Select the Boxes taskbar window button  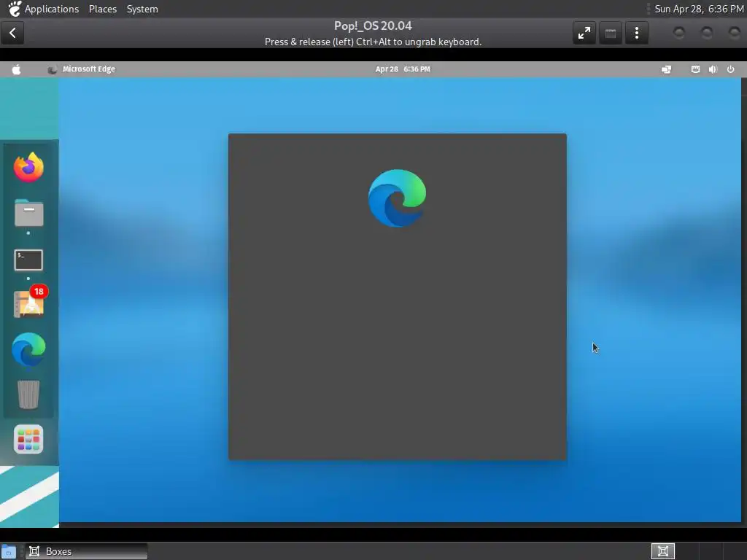click(x=86, y=551)
